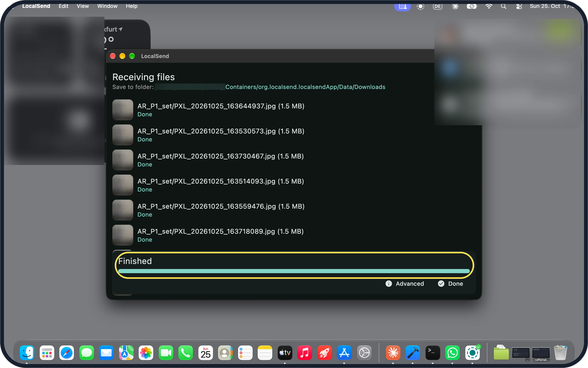Open the Window menu
588x368 pixels.
pos(107,6)
